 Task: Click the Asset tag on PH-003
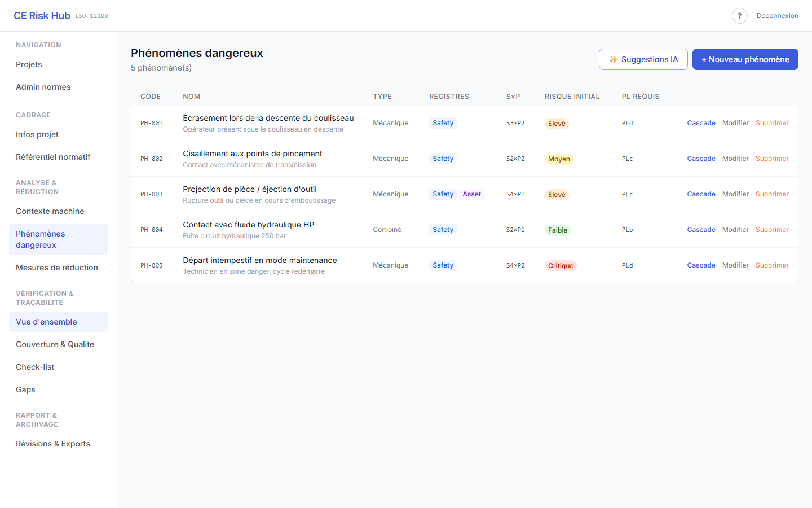pyautogui.click(x=471, y=194)
